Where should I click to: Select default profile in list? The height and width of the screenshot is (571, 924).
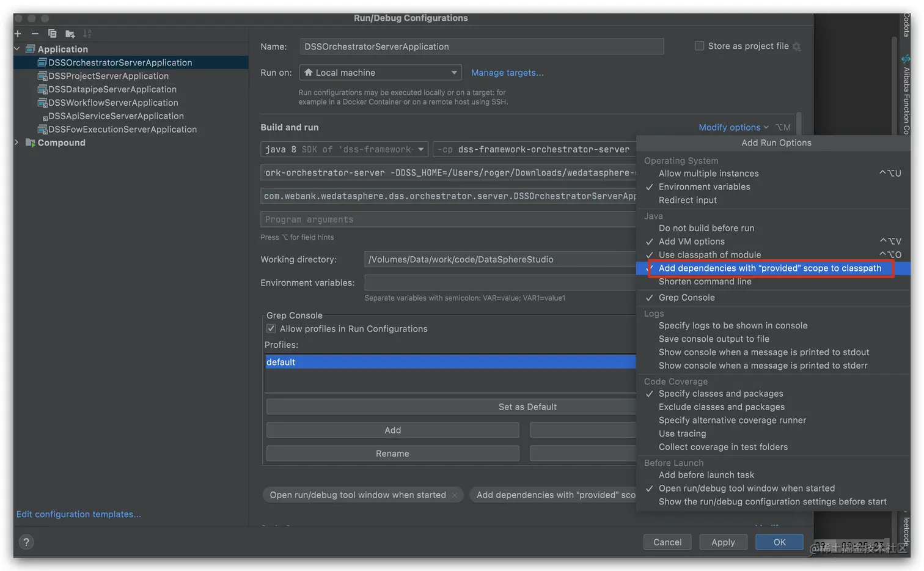coord(450,362)
